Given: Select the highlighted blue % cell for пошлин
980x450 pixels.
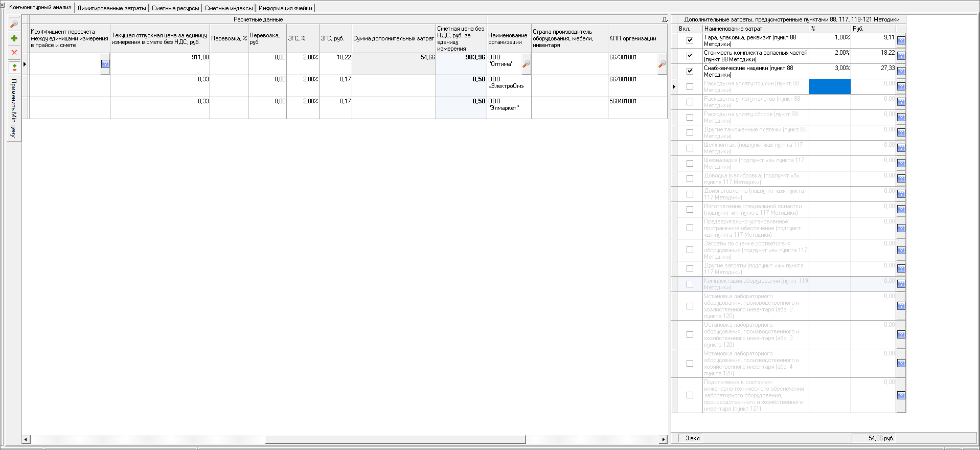Looking at the screenshot, I should tap(829, 86).
